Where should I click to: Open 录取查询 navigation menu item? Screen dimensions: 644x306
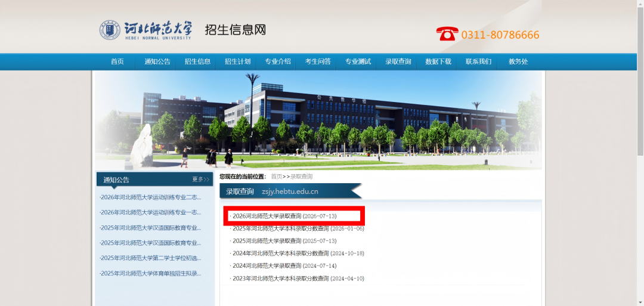coord(398,61)
